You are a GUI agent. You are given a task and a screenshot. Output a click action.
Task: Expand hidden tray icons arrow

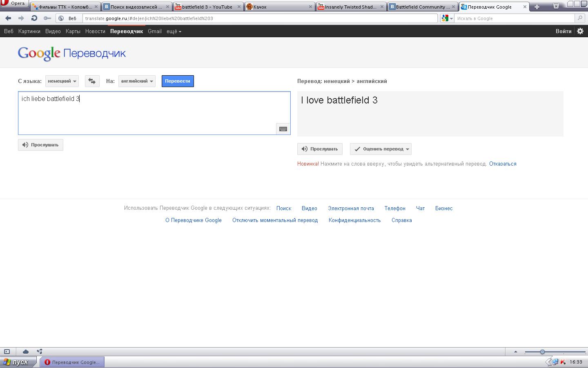tap(548, 362)
